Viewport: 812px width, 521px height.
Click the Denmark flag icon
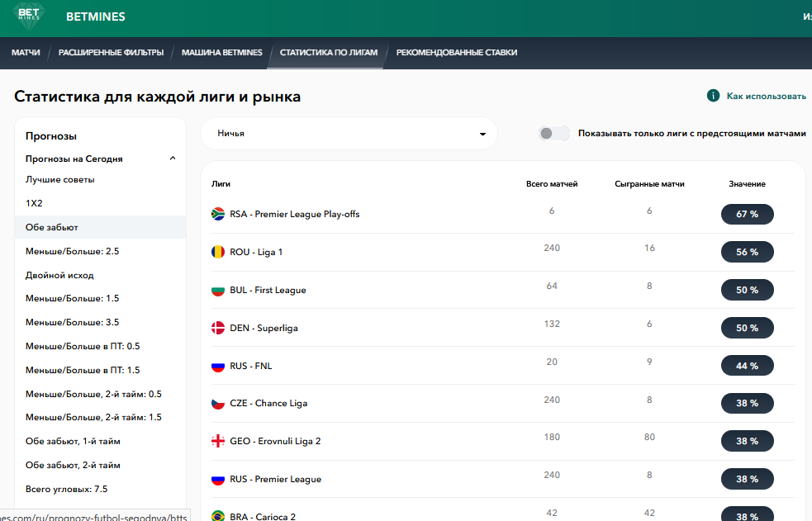click(218, 328)
